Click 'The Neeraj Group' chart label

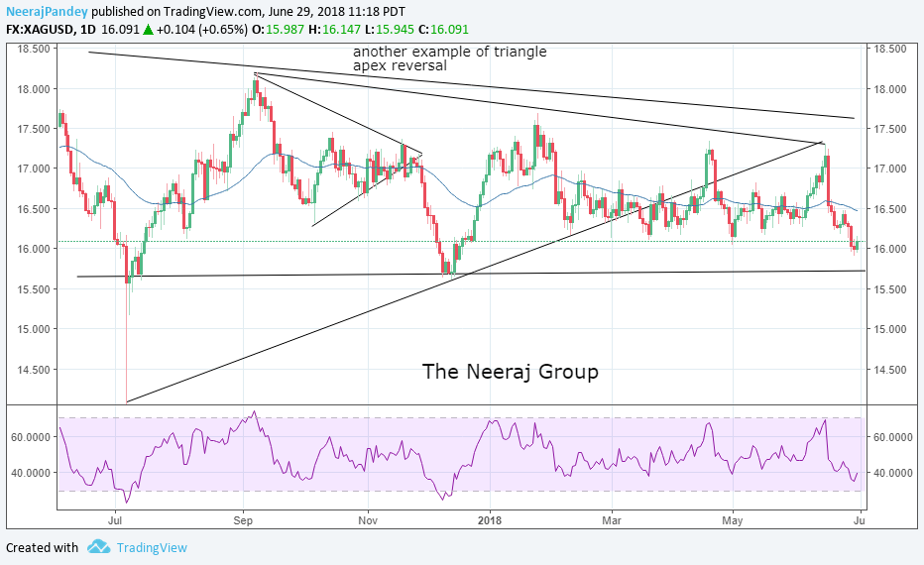[x=511, y=371]
